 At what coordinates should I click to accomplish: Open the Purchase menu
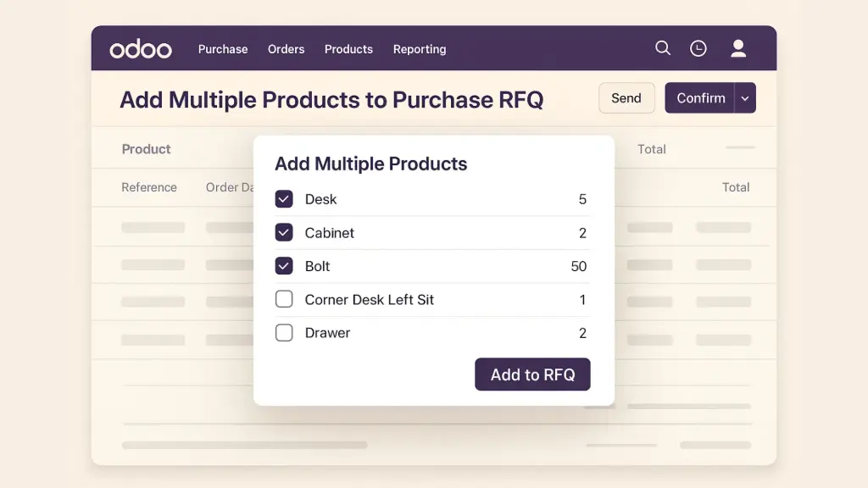[223, 49]
